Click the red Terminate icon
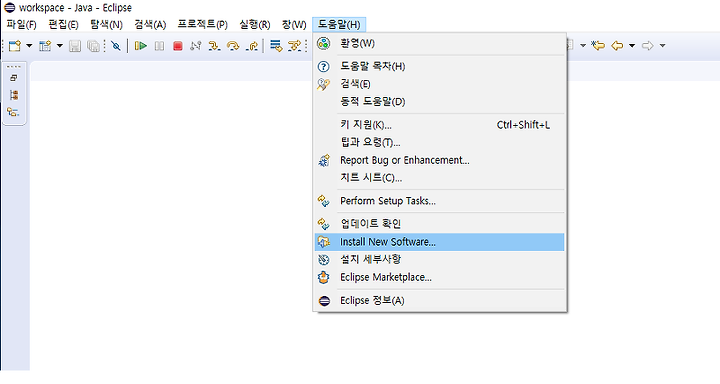 tap(178, 45)
